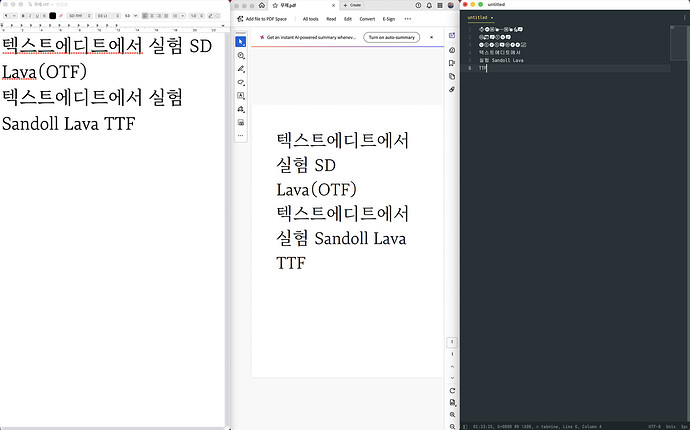The image size is (690, 430).
Task: Open the Edit menu in Acrobat
Action: point(348,19)
